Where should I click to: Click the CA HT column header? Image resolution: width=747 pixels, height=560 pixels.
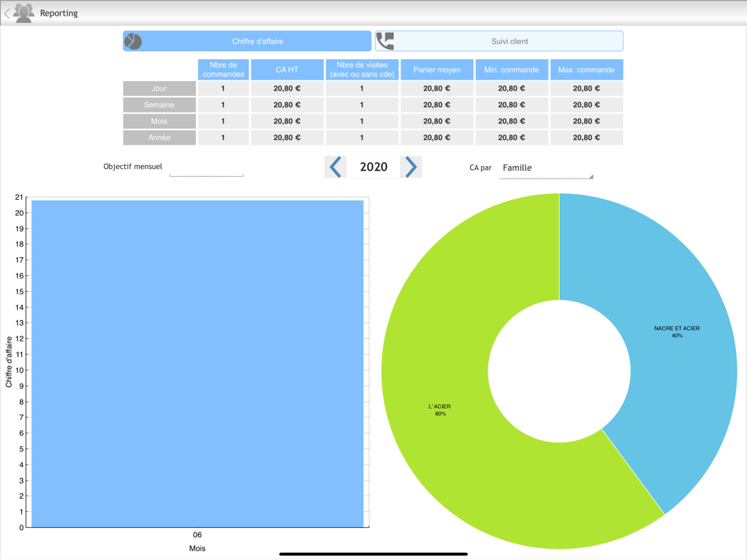[286, 69]
